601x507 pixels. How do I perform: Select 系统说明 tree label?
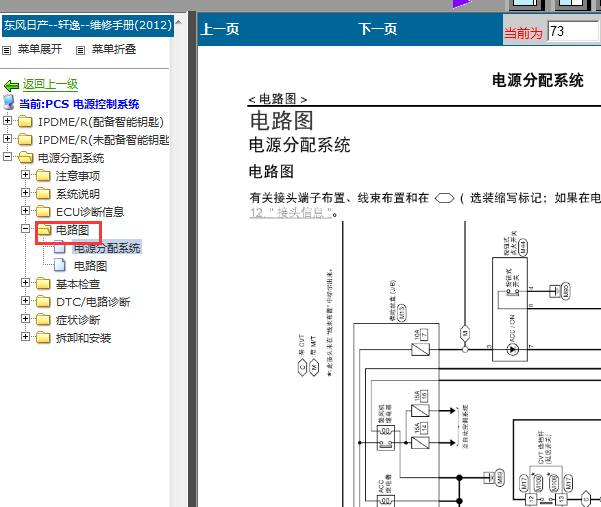coord(78,194)
